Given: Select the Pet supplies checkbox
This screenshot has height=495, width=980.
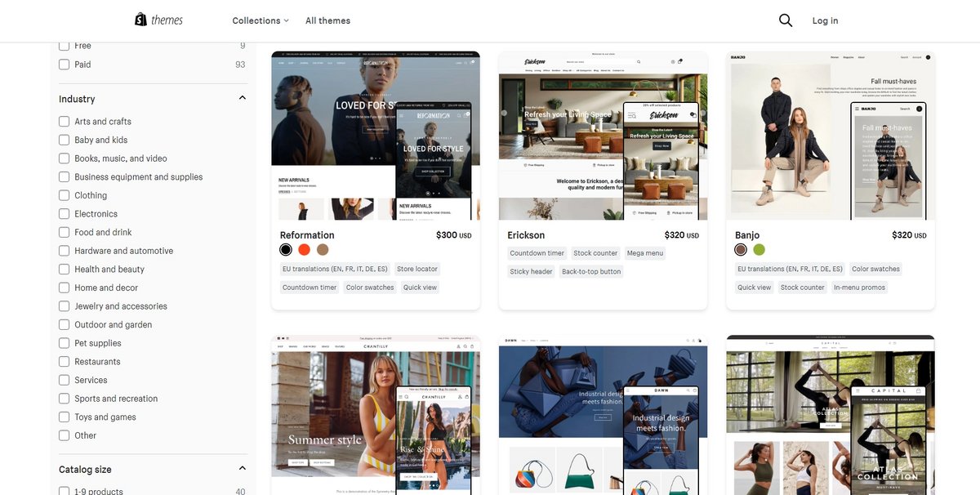Looking at the screenshot, I should (x=64, y=343).
